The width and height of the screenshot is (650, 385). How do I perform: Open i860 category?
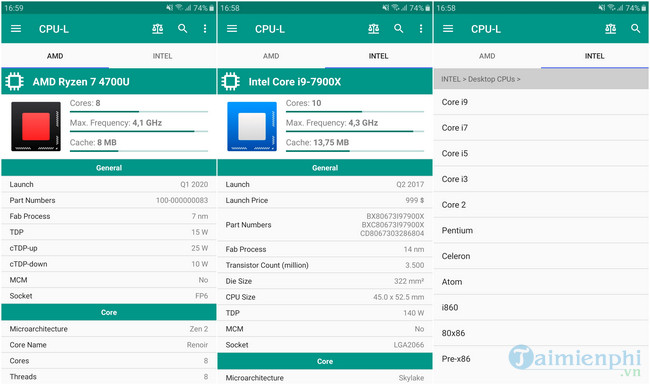click(x=541, y=308)
